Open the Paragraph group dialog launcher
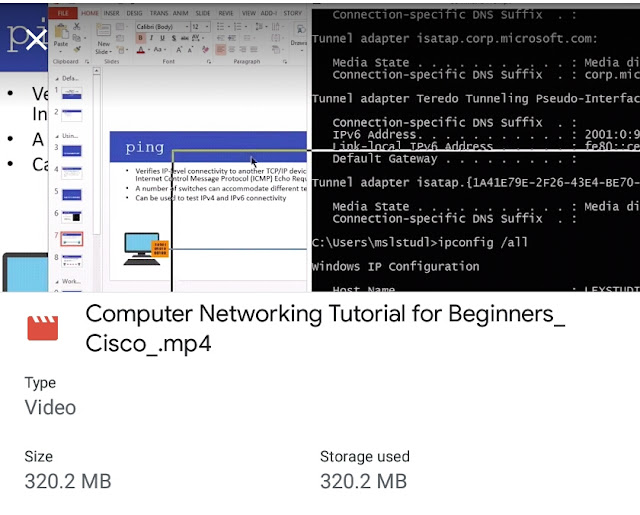The image size is (640, 515). pos(285,62)
